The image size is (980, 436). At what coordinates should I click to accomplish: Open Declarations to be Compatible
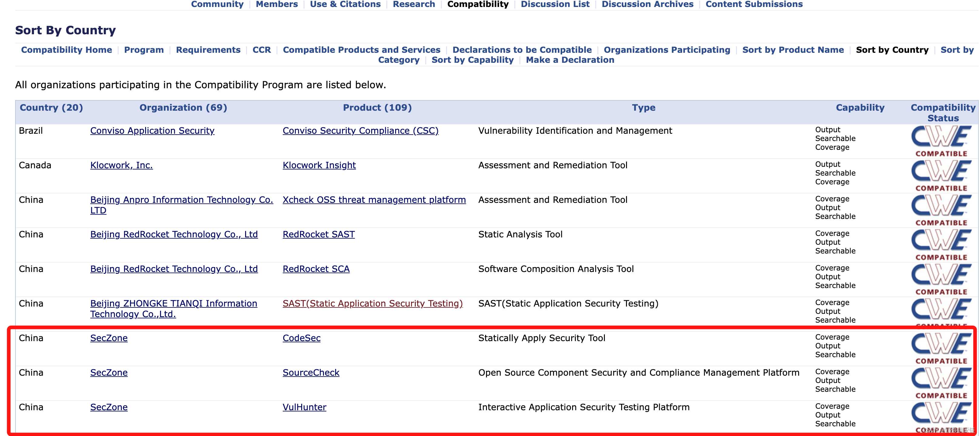pos(522,50)
